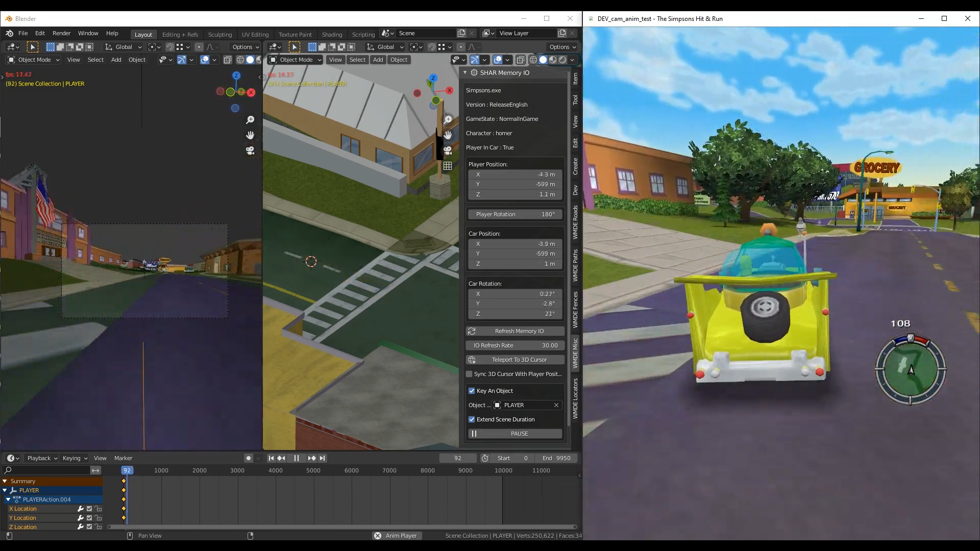Click the Car Rotation Z value field

coord(515,314)
